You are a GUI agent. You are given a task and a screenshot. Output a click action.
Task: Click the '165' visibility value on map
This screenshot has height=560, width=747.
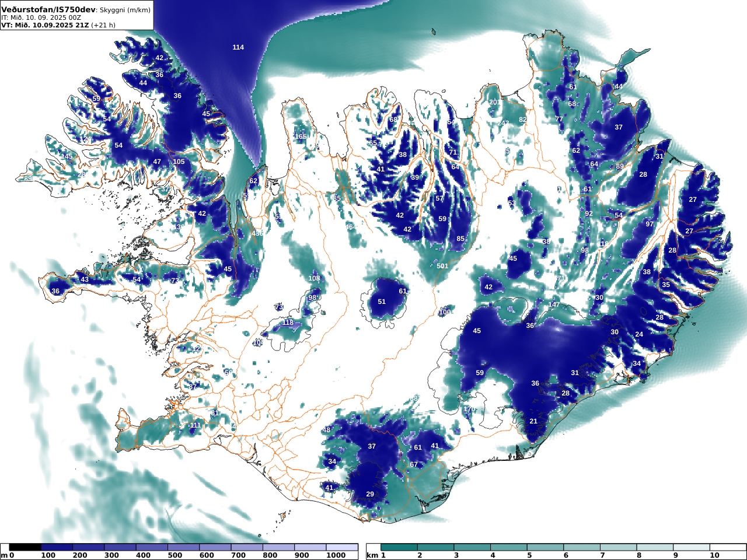coord(301,136)
